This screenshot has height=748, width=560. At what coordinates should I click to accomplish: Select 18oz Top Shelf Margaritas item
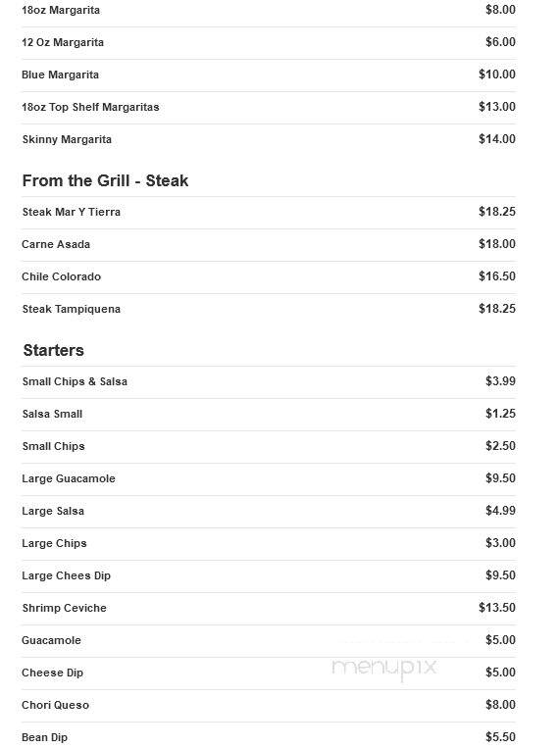pos(269,107)
